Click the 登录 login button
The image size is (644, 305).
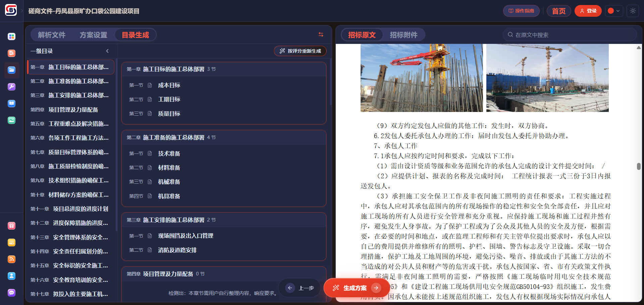588,11
